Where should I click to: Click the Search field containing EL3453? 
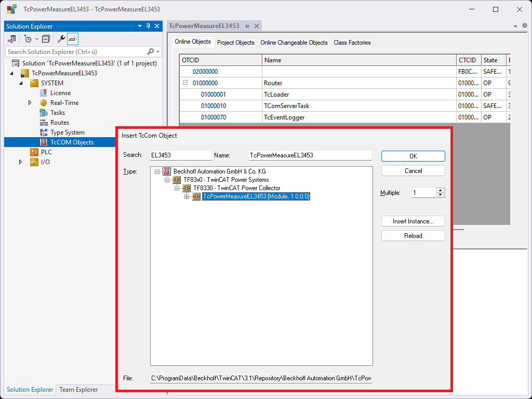tap(180, 155)
